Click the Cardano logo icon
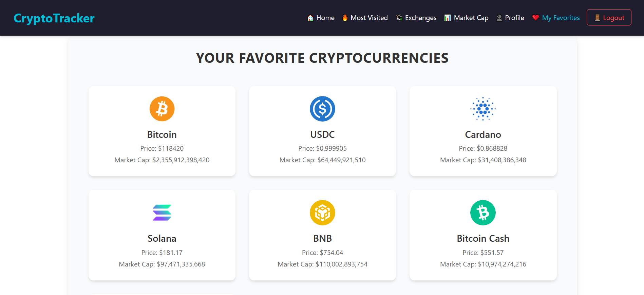 [x=483, y=109]
